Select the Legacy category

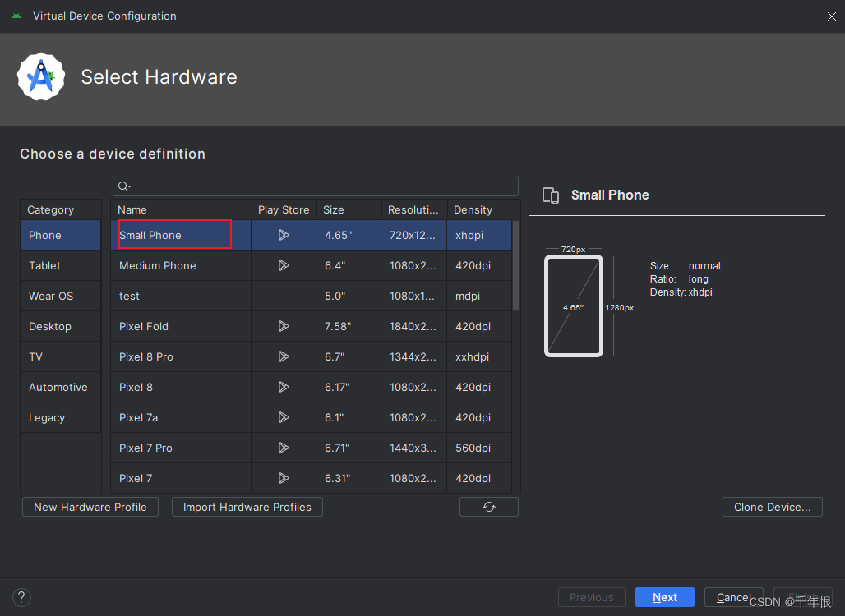pos(60,417)
